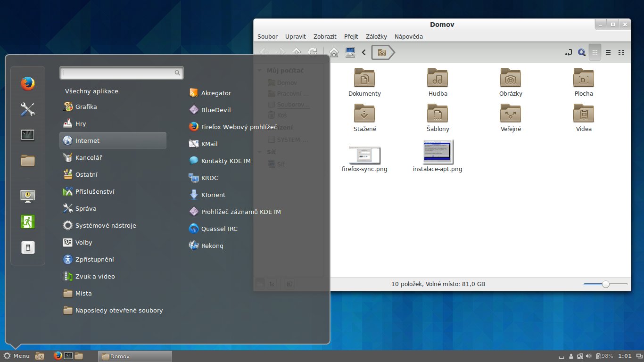Launch Akregator feed reader
This screenshot has width=644, height=362.
coord(210,93)
